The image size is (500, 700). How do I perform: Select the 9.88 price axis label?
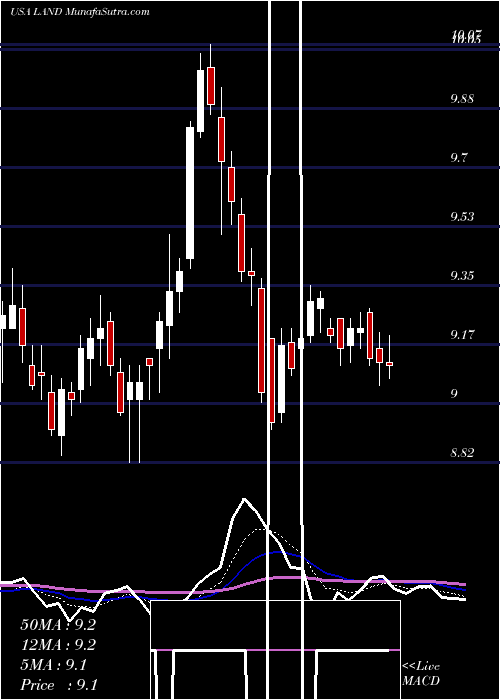coord(462,99)
